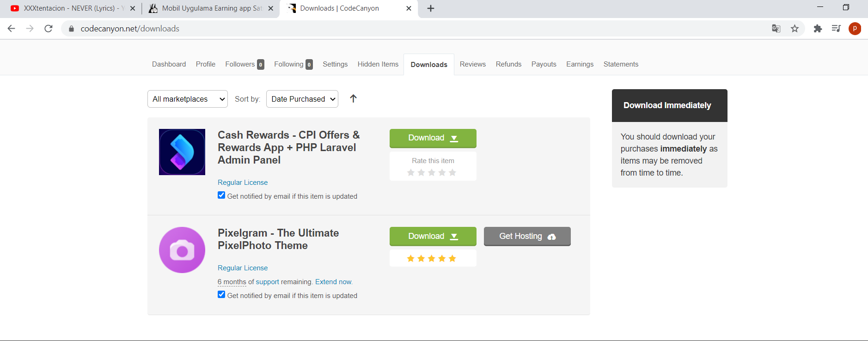Click the 6 months support text

232,282
